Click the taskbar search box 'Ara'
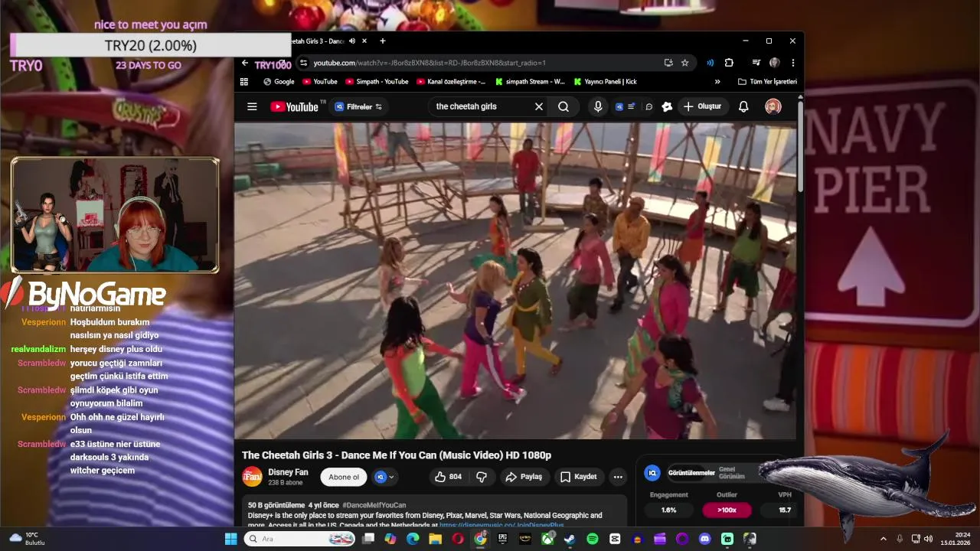The height and width of the screenshot is (551, 980). pos(300,539)
